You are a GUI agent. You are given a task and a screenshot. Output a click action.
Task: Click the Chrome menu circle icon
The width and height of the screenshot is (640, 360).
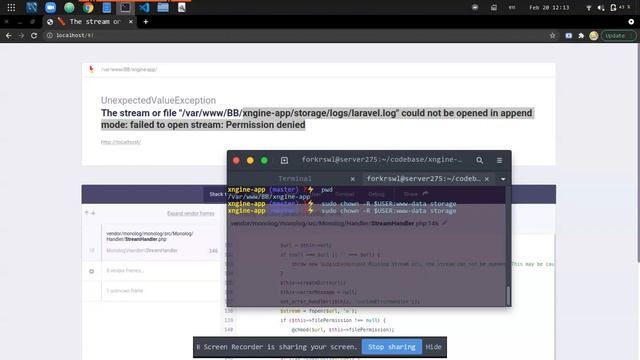pos(631,22)
